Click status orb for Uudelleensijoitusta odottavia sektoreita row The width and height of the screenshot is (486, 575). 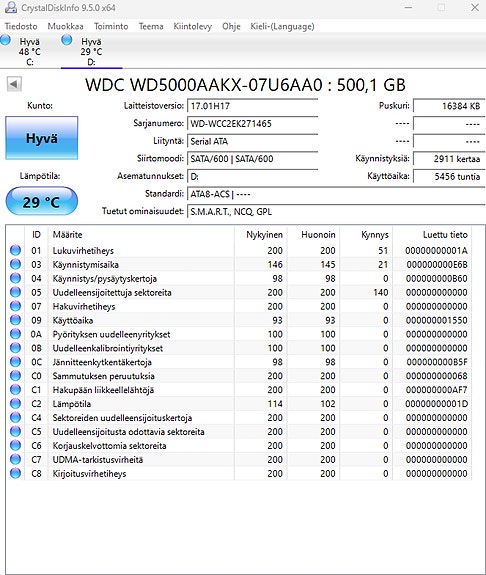point(15,431)
